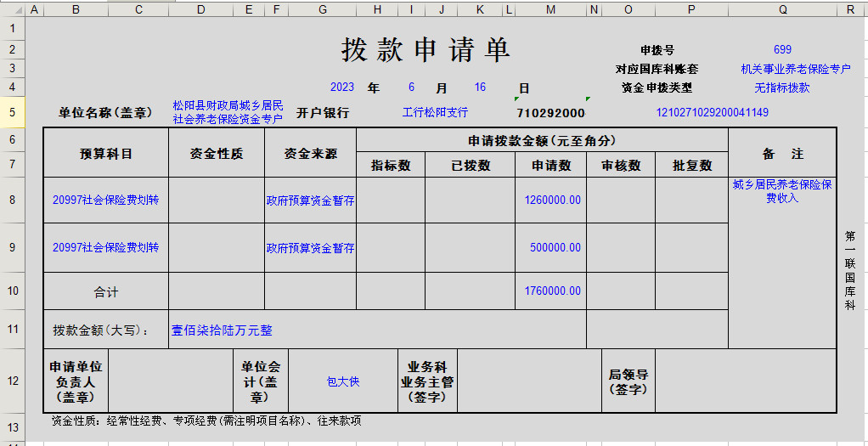Click the 已拨数 column header
The height and width of the screenshot is (446, 868).
[470, 165]
